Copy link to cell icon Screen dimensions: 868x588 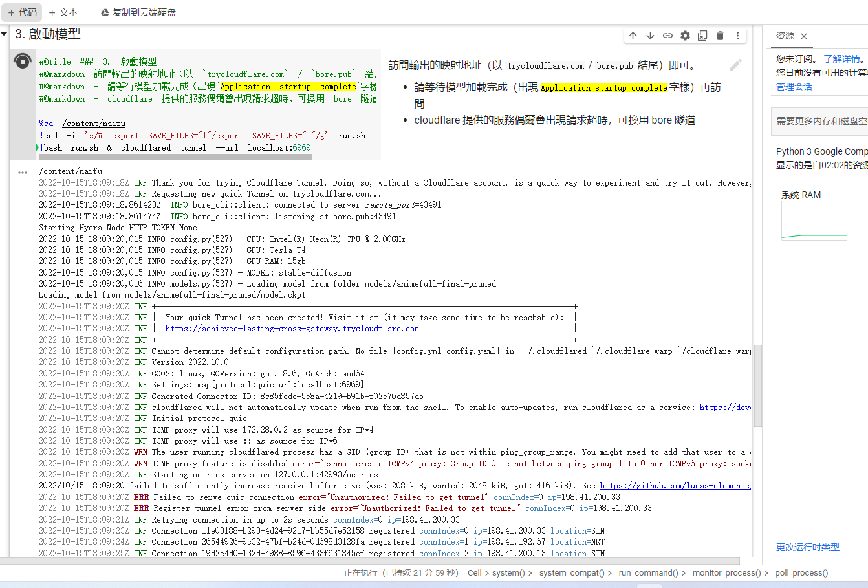[667, 36]
